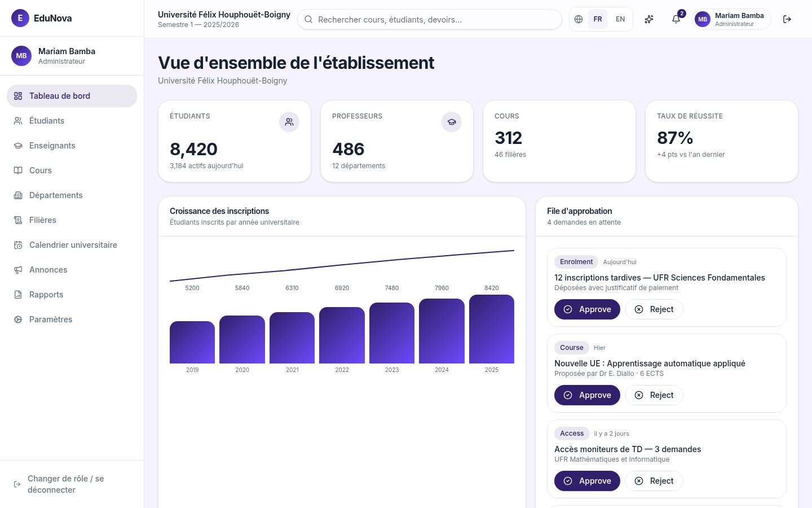
Task: Click the globe language icon
Action: (x=579, y=19)
